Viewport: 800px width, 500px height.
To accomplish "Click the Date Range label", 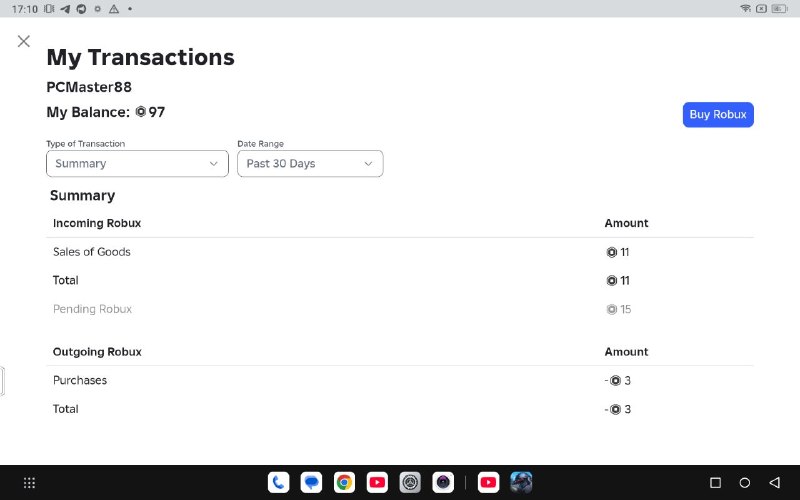I will point(260,144).
